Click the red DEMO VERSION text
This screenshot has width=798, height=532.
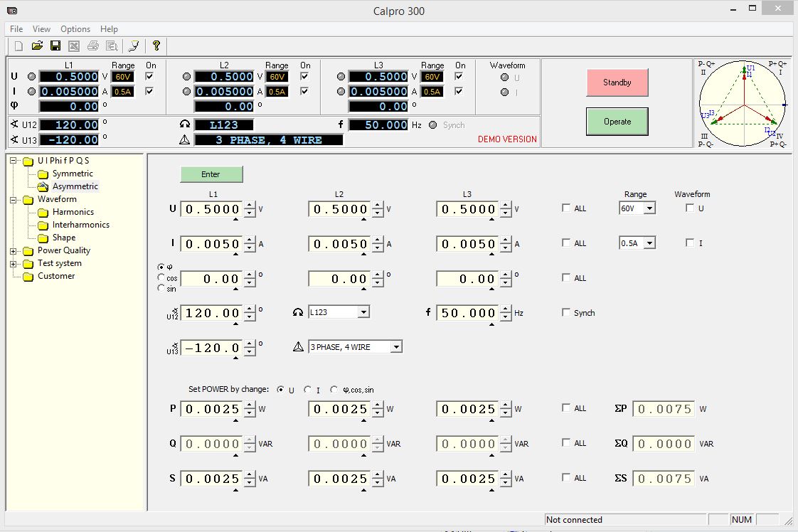click(x=507, y=139)
